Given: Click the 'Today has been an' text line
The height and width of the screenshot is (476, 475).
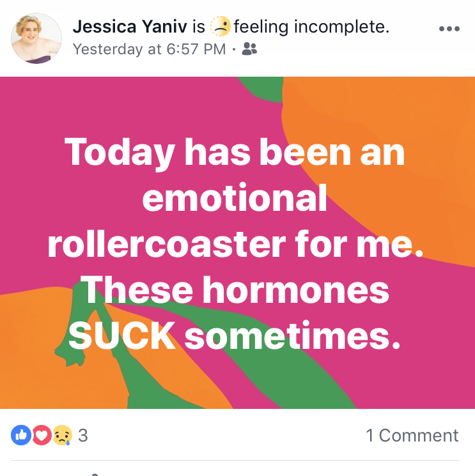Looking at the screenshot, I should point(235,153).
